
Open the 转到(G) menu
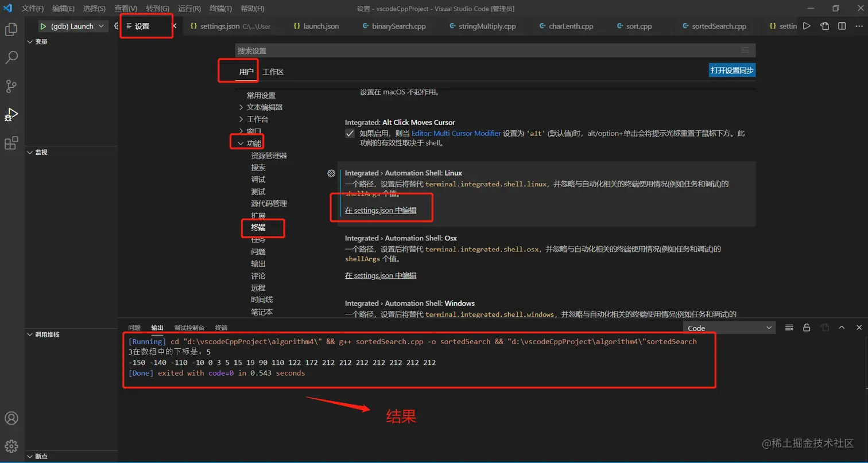point(157,9)
